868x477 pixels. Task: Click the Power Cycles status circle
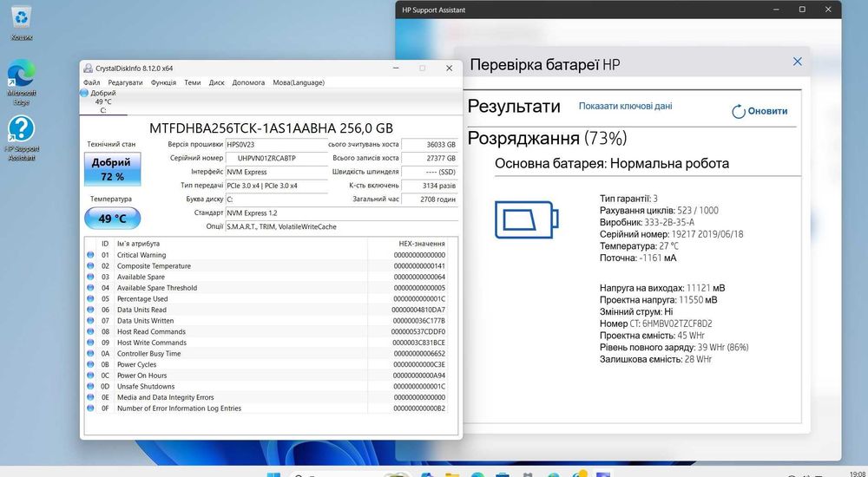(90, 364)
